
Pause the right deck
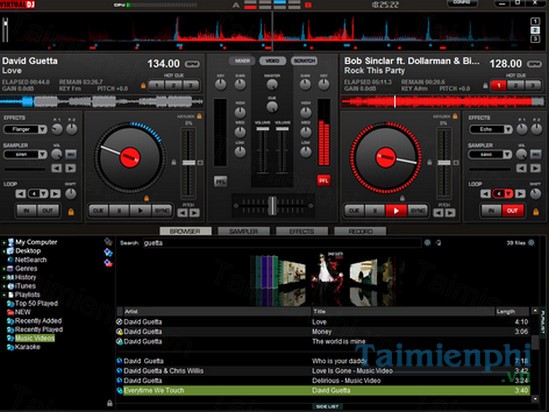coord(375,211)
